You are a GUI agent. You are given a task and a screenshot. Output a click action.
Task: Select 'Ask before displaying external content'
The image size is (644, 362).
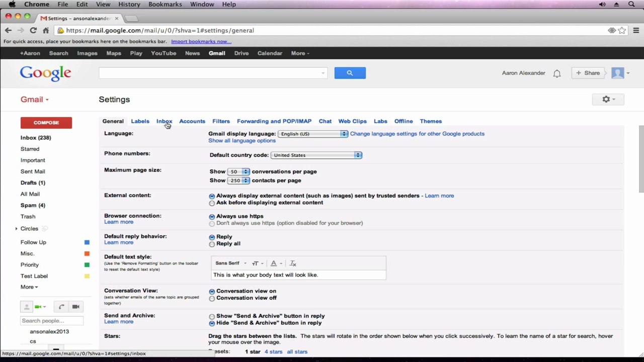pos(212,203)
